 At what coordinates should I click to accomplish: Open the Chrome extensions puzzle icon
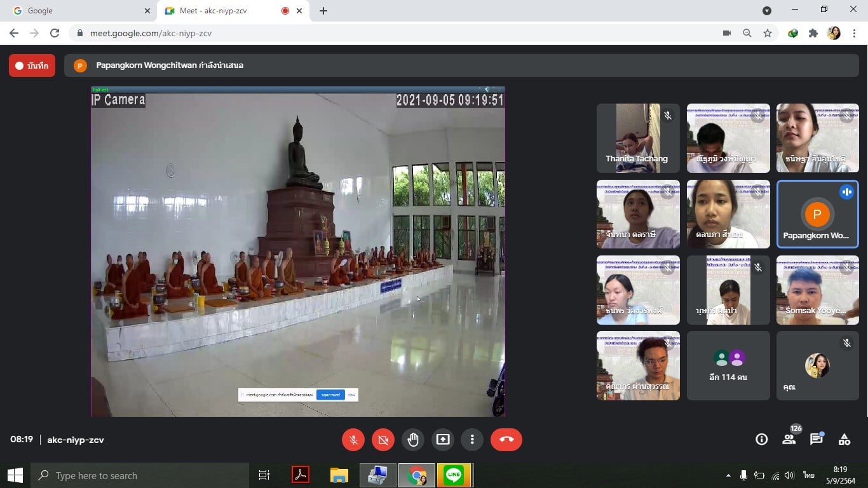click(813, 33)
